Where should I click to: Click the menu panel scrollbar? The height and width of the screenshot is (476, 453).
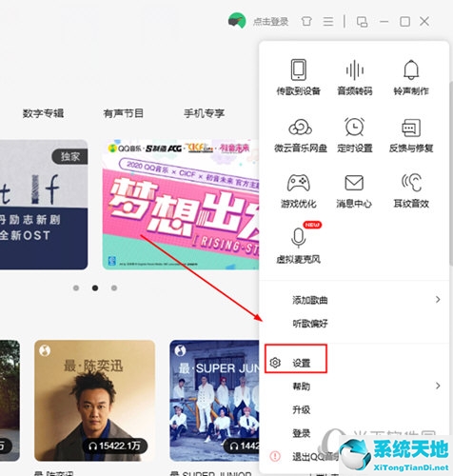click(x=451, y=174)
